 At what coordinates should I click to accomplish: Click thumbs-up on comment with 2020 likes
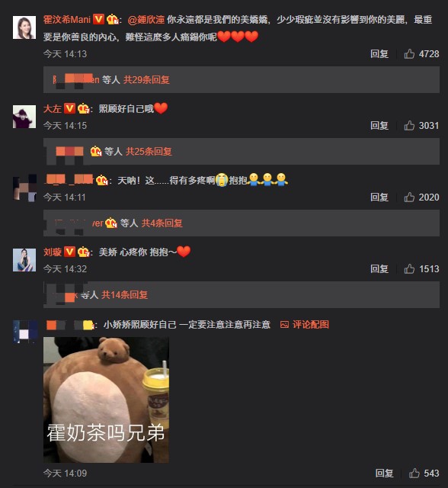pyautogui.click(x=409, y=197)
